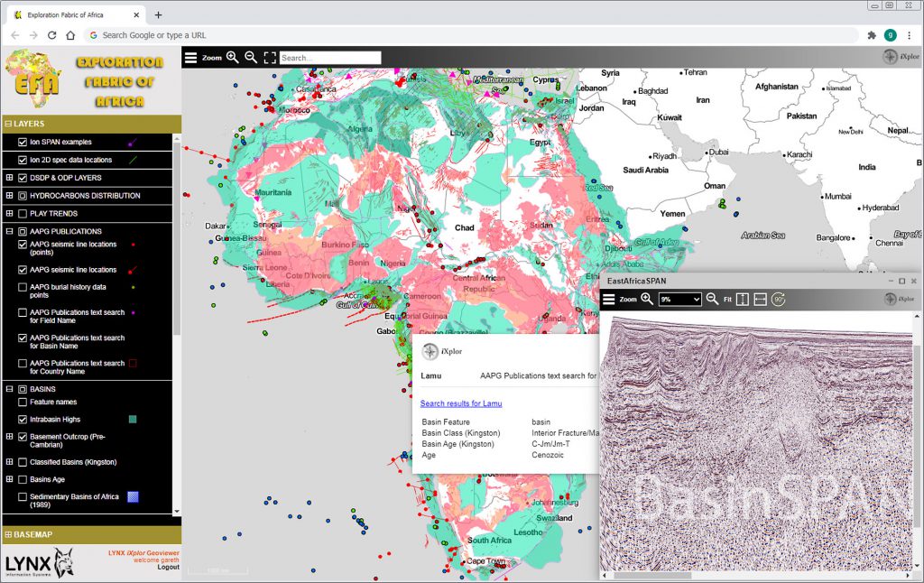Click the iXplor logo on map toolbar
Screen dimensions: 924x583
click(x=901, y=57)
